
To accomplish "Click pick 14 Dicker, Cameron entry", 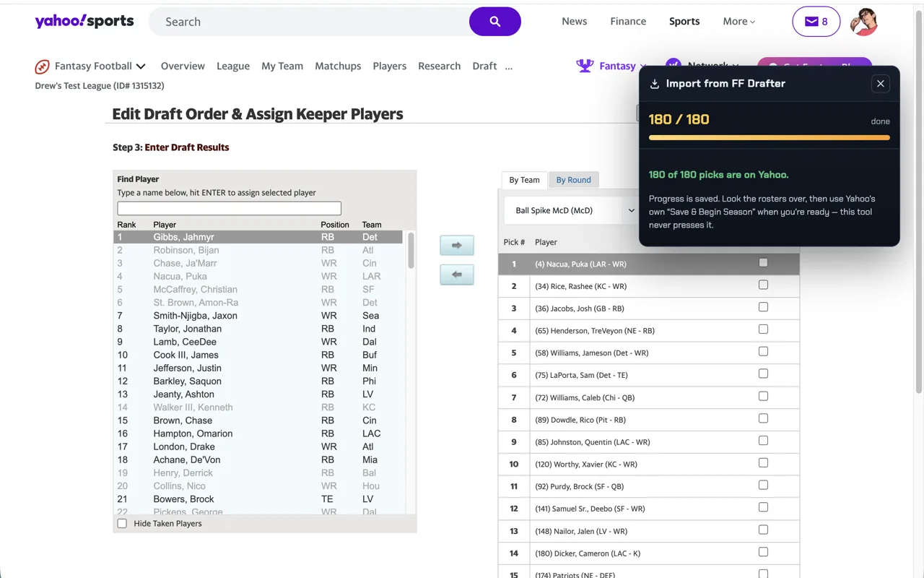I will click(x=649, y=553).
